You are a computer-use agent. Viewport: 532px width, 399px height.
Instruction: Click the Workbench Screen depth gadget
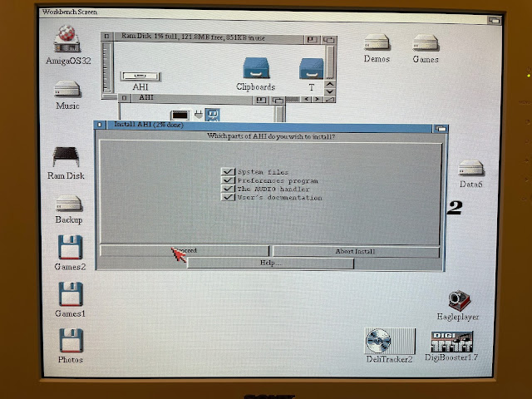tap(494, 20)
